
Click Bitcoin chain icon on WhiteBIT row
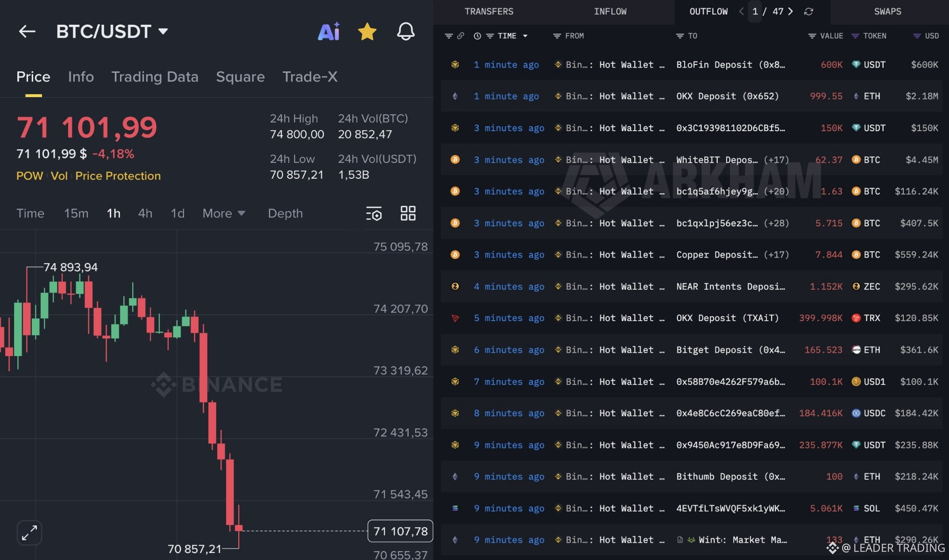click(455, 160)
